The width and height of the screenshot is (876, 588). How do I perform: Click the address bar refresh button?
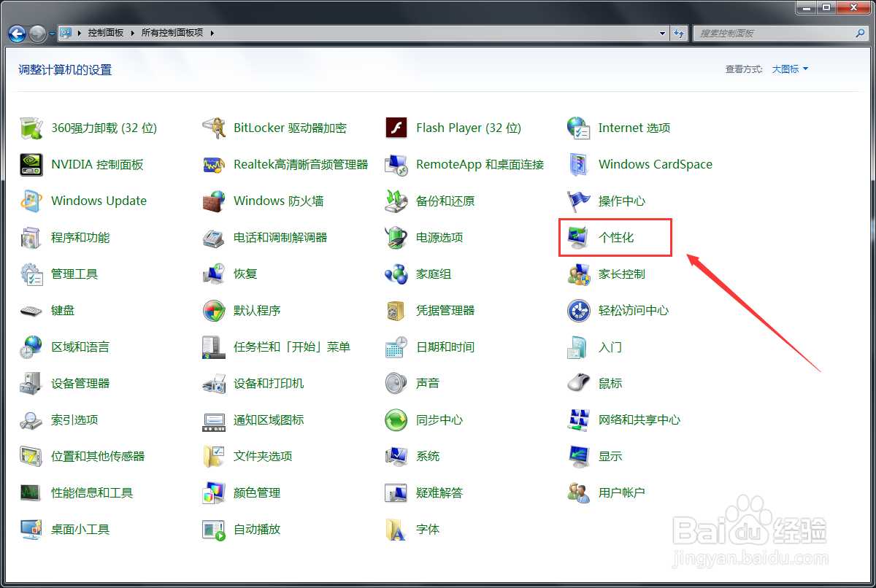[680, 33]
